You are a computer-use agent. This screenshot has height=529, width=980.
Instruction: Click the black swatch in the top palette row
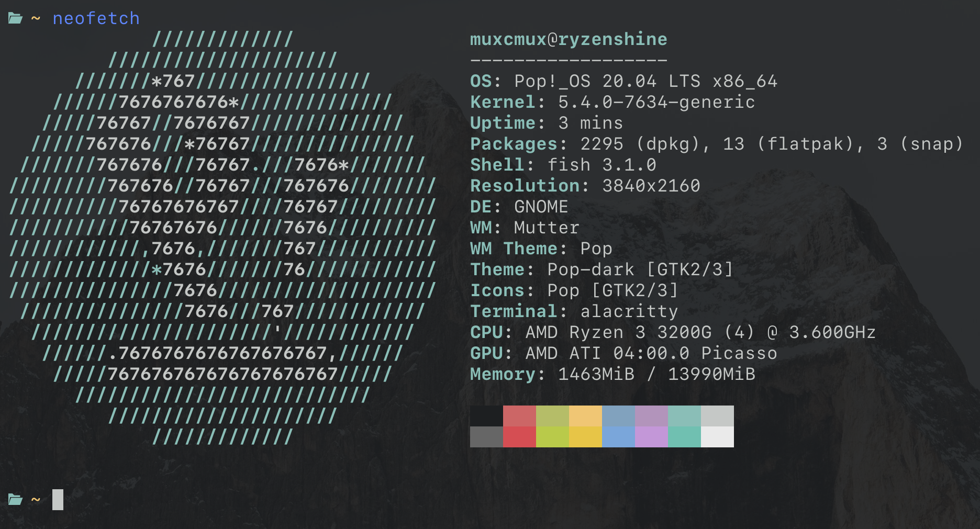click(x=486, y=416)
